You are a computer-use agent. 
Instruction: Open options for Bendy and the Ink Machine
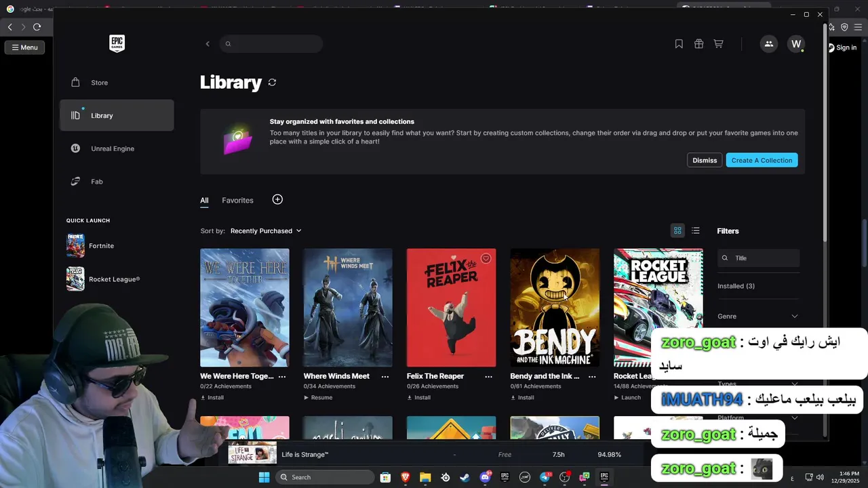[592, 376]
